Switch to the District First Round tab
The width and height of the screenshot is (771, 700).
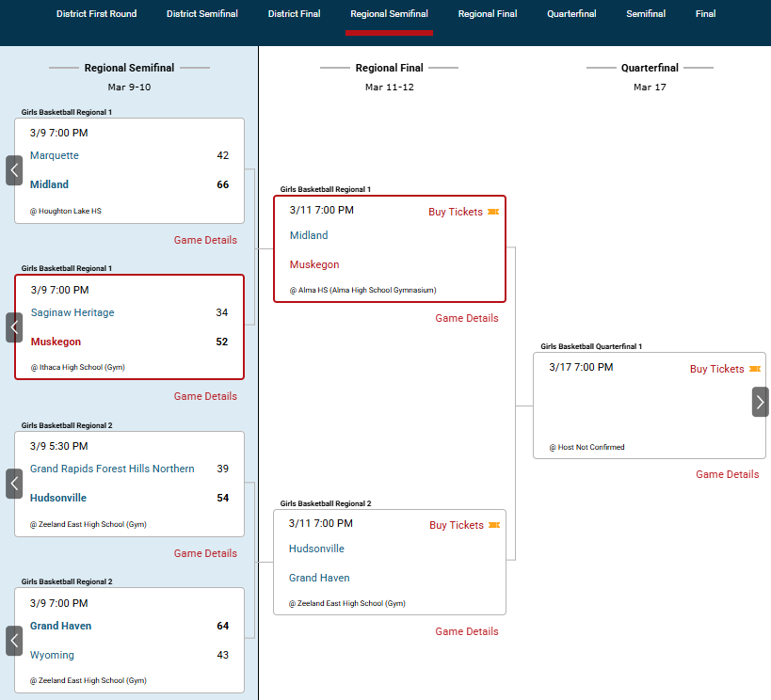pos(96,14)
